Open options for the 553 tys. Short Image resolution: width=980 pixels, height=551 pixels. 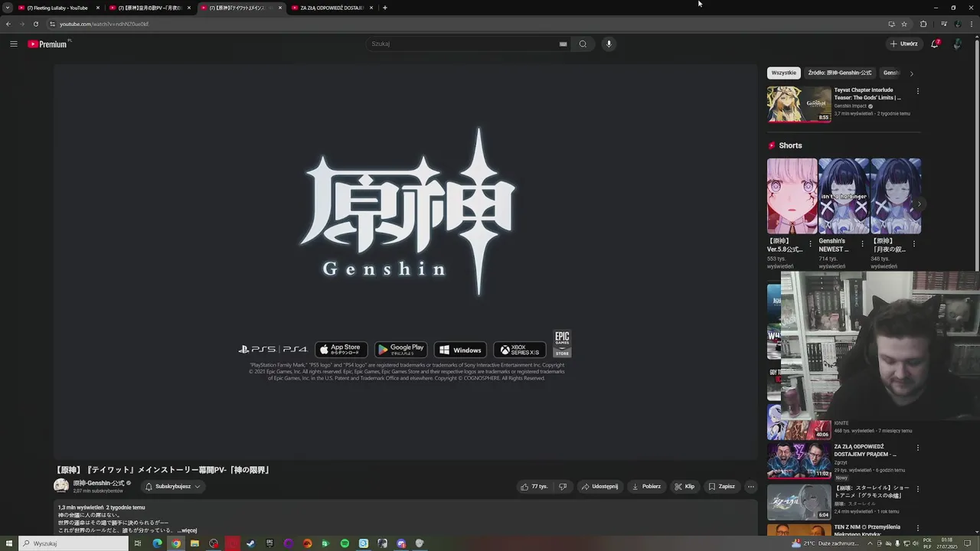tap(811, 244)
